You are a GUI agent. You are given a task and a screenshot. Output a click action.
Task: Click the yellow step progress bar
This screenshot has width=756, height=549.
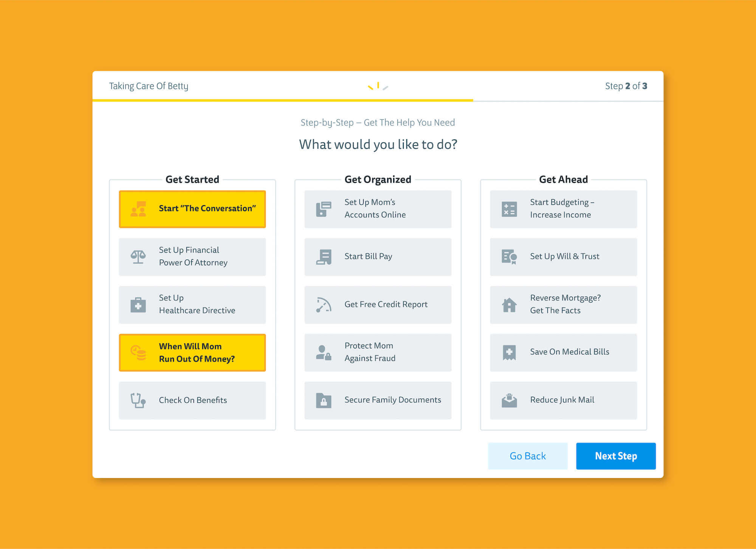pyautogui.click(x=283, y=100)
